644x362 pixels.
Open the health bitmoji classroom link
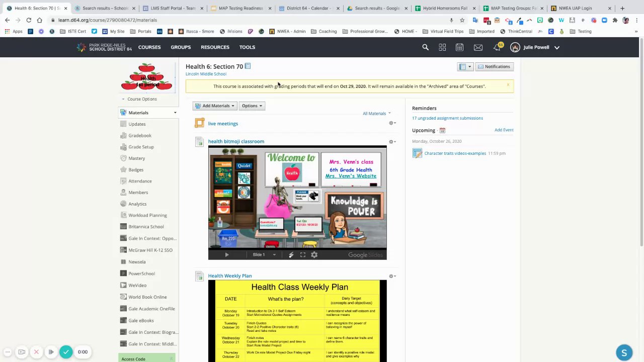[x=236, y=142]
